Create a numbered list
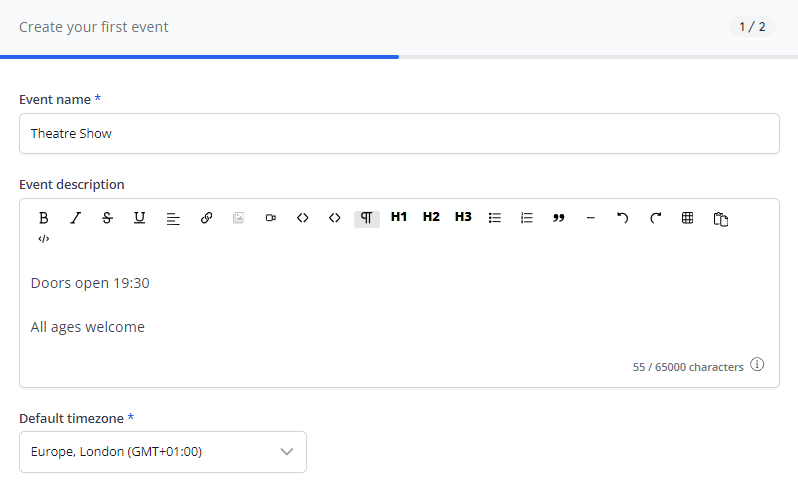This screenshot has width=798, height=498. [527, 218]
